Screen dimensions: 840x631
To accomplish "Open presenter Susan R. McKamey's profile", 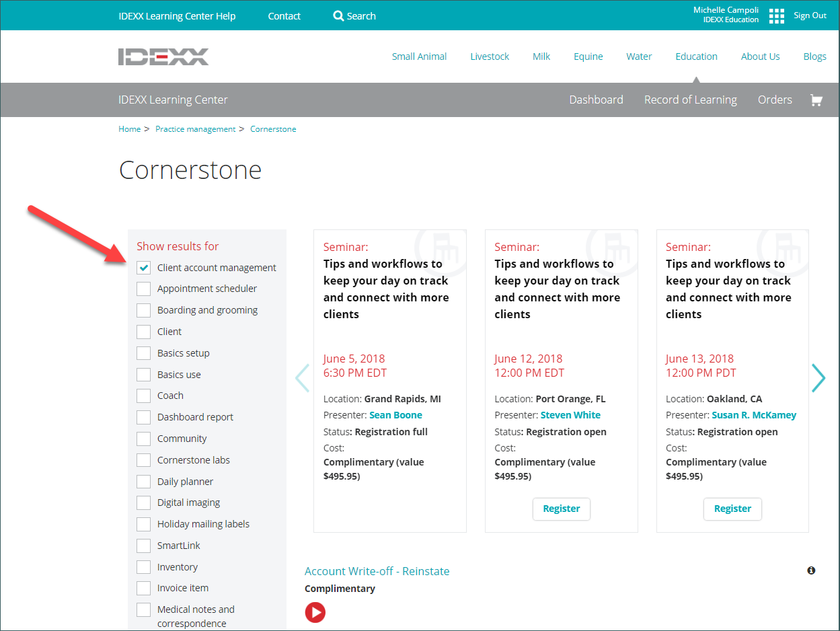I will point(754,415).
